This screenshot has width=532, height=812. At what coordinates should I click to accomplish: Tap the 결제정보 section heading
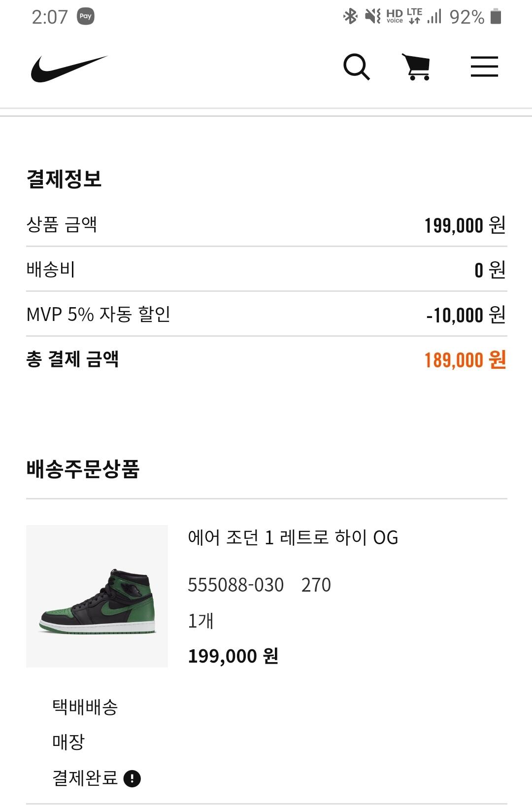[x=64, y=178]
